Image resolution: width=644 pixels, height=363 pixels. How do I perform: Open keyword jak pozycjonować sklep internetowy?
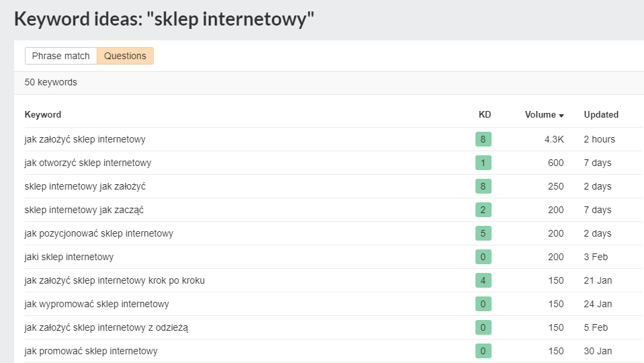point(99,233)
